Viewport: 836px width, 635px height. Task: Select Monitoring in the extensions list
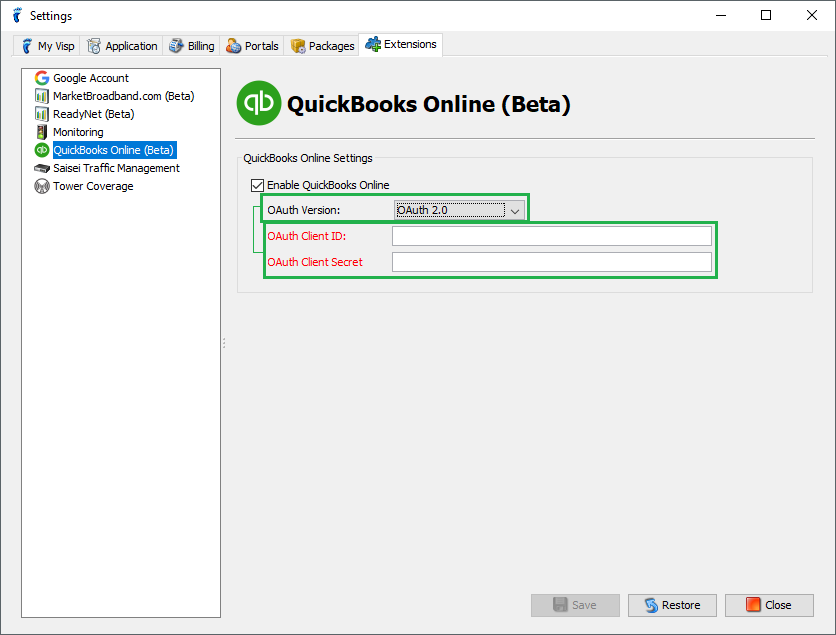pos(78,132)
